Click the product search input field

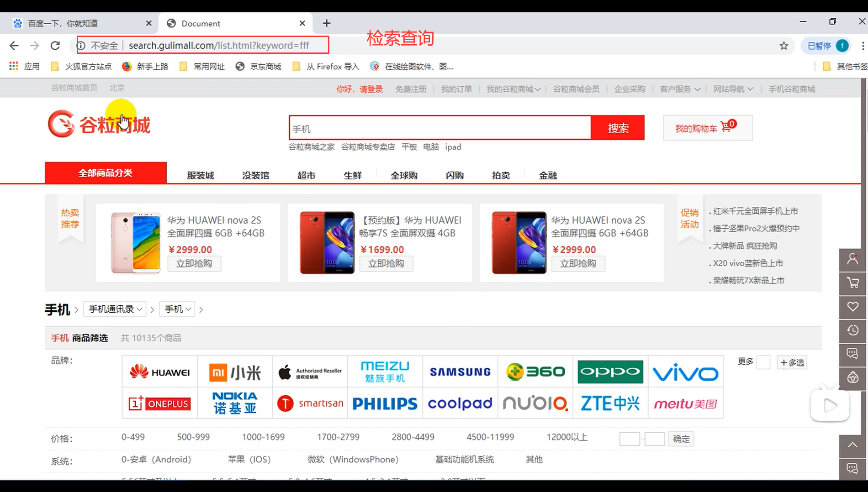(x=440, y=128)
